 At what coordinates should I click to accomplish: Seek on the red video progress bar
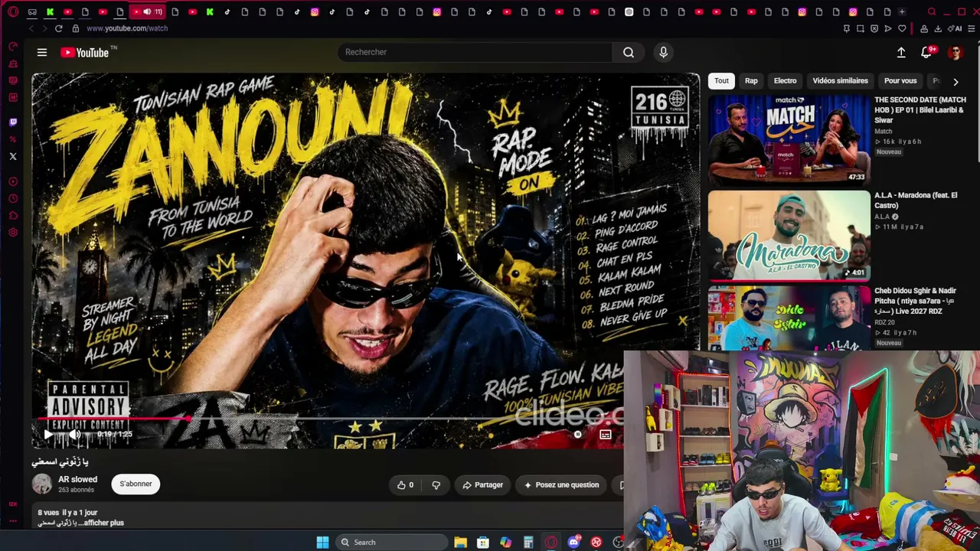click(113, 419)
